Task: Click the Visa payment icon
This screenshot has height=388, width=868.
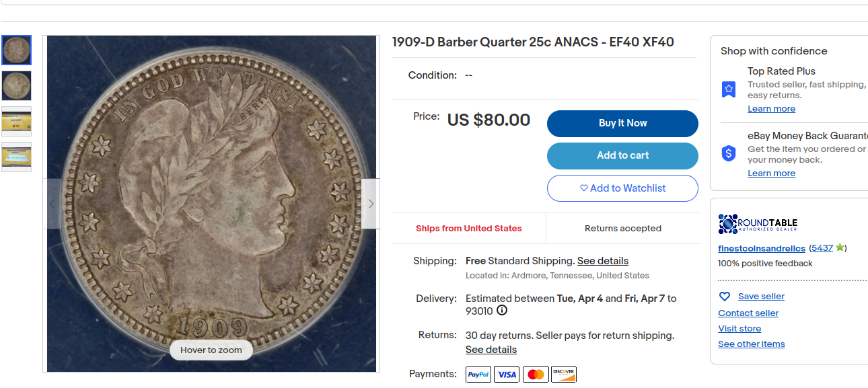Action: coord(507,375)
